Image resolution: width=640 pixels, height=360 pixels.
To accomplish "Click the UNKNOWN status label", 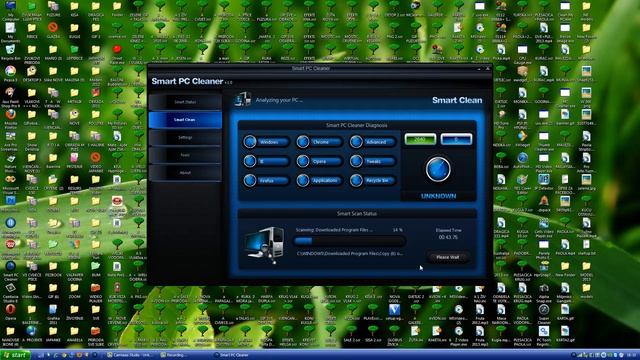I will (438, 196).
